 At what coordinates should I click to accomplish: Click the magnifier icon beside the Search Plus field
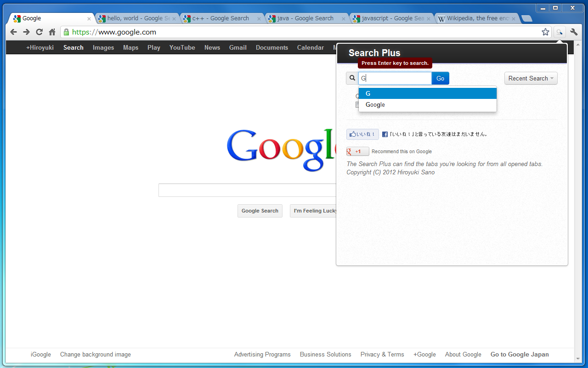click(x=352, y=78)
